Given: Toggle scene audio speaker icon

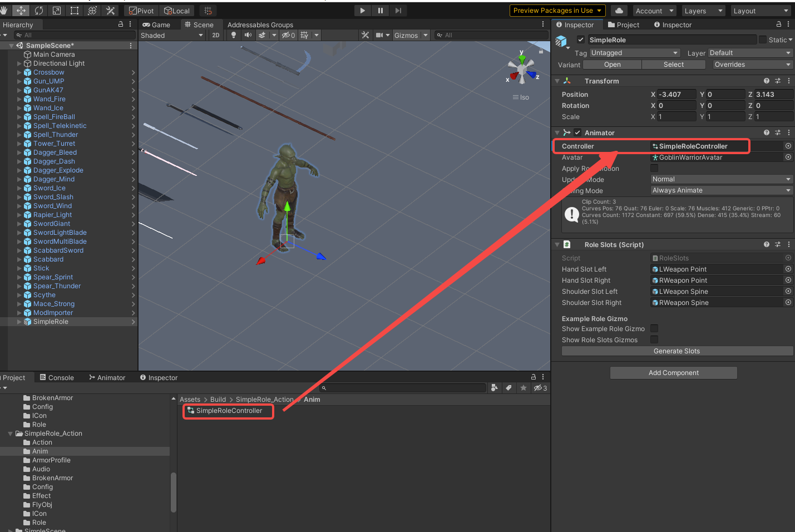Looking at the screenshot, I should click(248, 35).
